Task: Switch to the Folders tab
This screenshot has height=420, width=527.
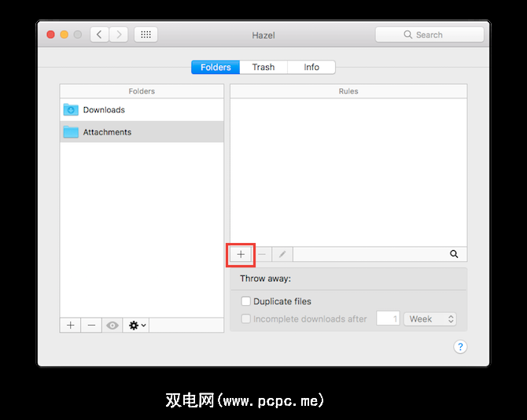Action: click(x=216, y=67)
